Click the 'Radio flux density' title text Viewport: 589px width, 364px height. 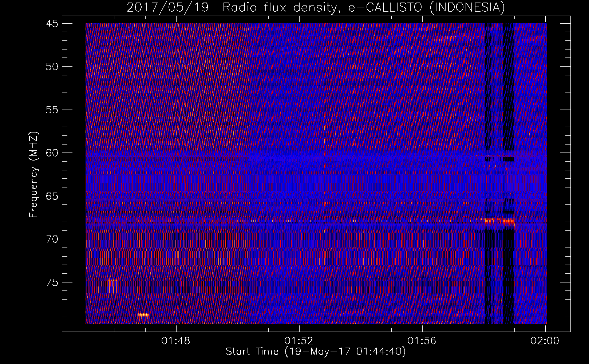282,7
